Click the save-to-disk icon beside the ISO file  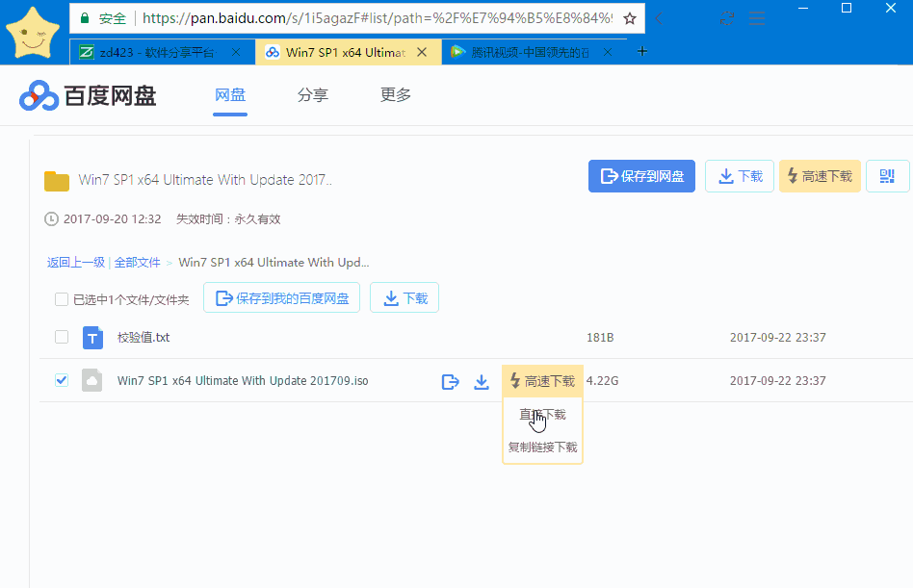[450, 381]
